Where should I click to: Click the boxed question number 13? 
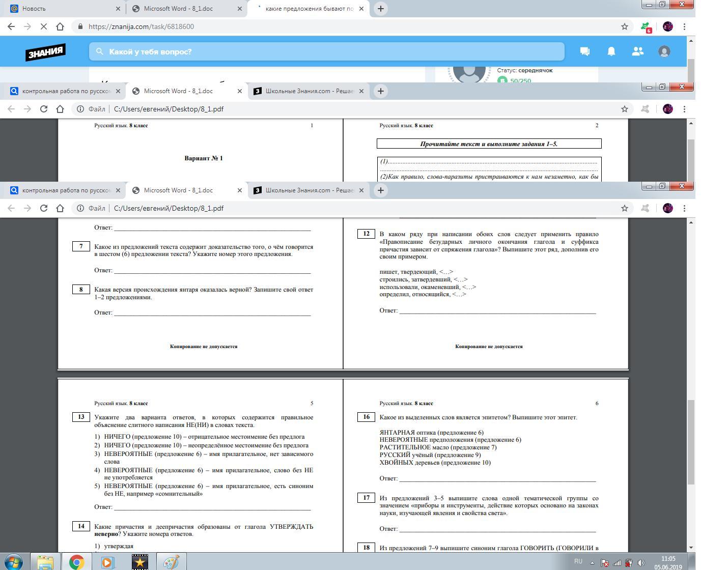tap(81, 417)
